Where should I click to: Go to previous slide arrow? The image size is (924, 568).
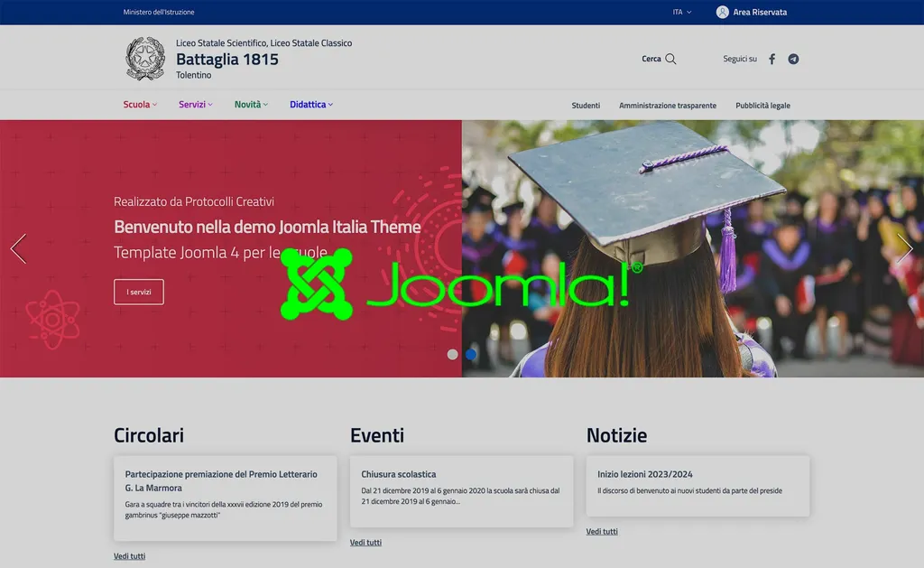click(19, 248)
